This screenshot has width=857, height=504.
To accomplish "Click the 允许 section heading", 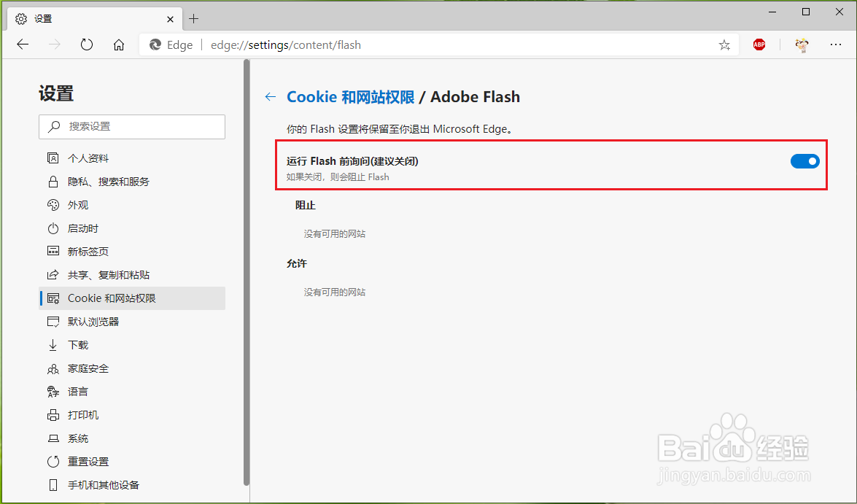I will pos(297,263).
